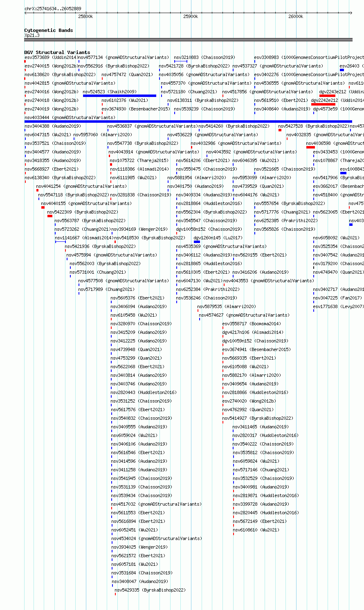Select nsv3408640 (Audano2019)
364x610 pixels.
(x=282, y=109)
